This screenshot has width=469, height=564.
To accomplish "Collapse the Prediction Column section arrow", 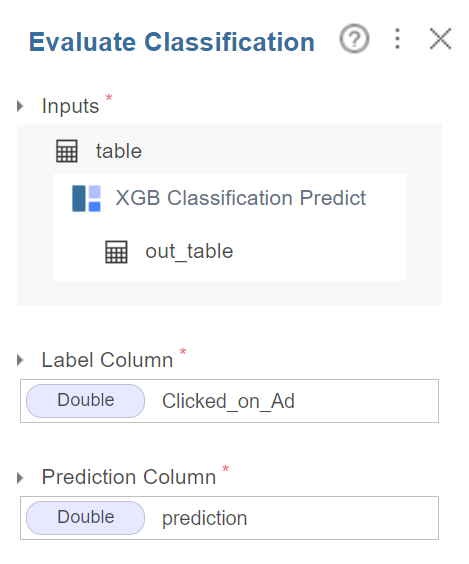I will click(x=20, y=477).
